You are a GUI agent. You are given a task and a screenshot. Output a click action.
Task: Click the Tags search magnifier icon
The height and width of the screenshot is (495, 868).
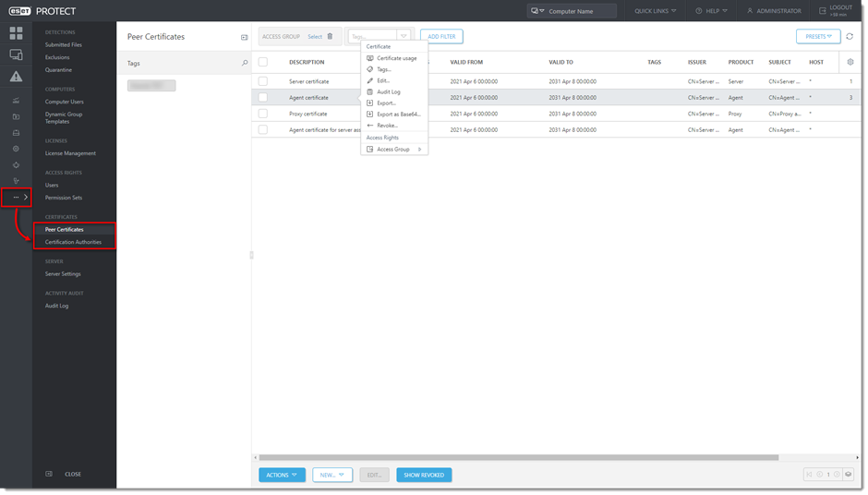pyautogui.click(x=245, y=64)
